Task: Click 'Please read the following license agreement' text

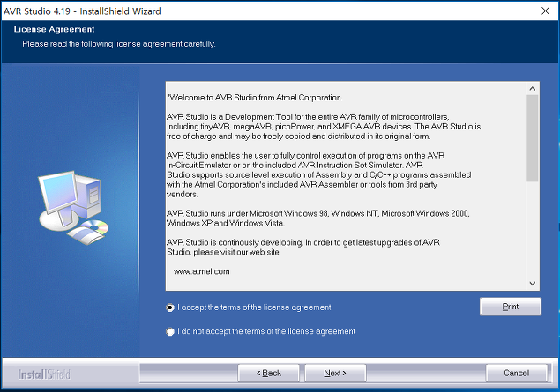Action: coord(118,44)
